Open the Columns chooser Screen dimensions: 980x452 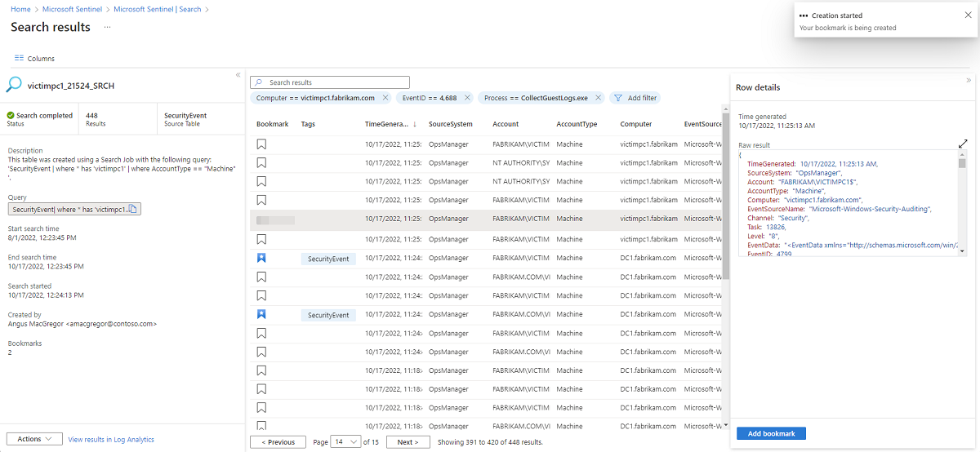[x=34, y=59]
